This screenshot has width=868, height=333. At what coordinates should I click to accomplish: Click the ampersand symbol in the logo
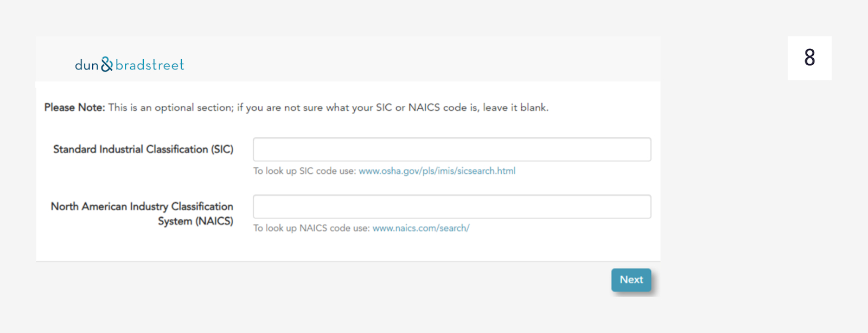point(107,65)
